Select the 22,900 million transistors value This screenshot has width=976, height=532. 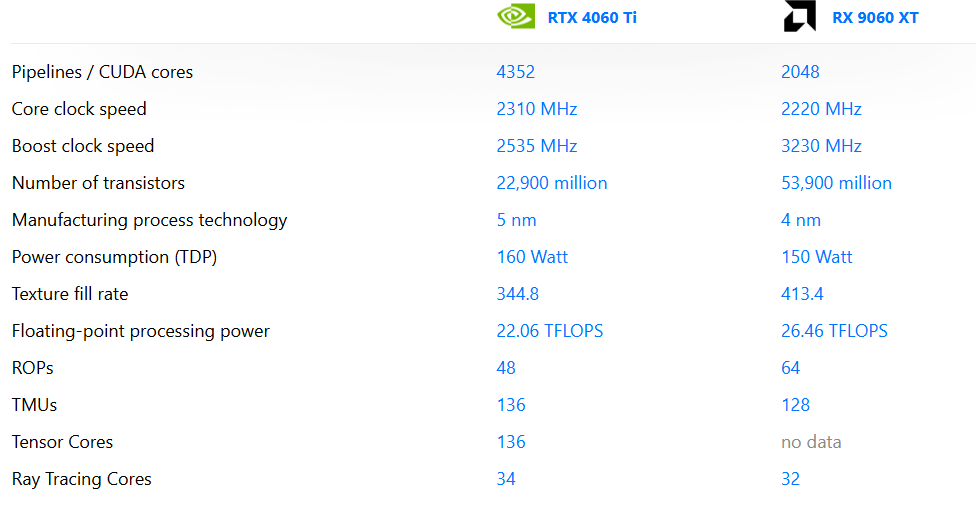coord(551,183)
